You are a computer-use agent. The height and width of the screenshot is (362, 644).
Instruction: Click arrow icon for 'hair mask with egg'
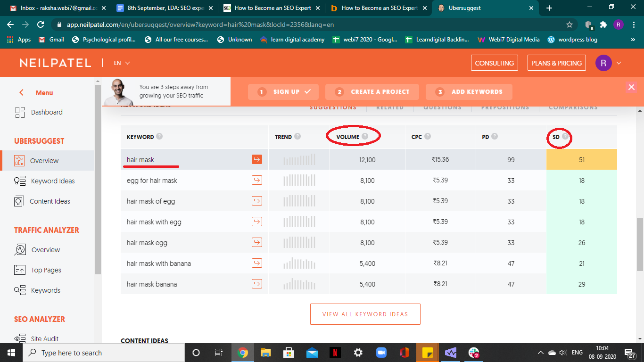256,222
